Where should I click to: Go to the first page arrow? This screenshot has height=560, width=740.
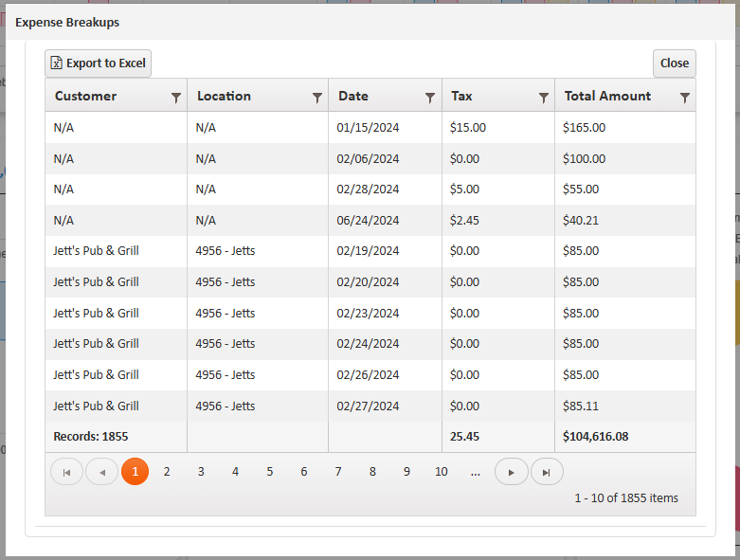(x=66, y=472)
